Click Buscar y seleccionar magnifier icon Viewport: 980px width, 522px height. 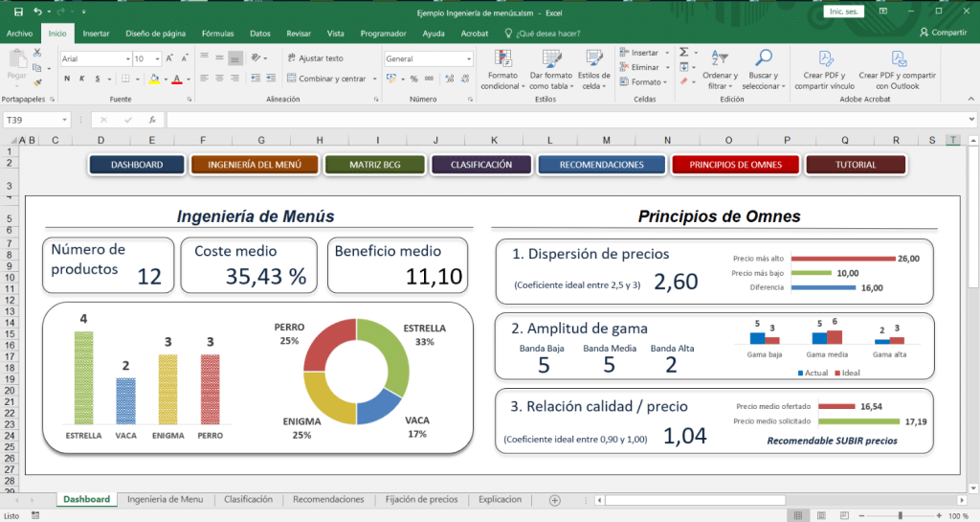[x=763, y=58]
